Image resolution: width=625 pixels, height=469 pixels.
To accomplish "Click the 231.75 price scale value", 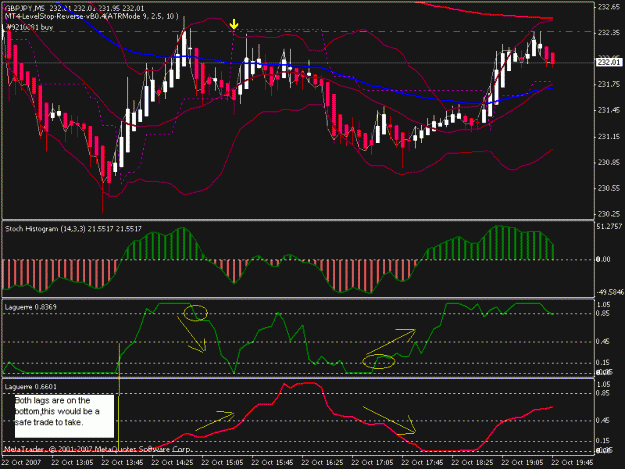I will click(609, 84).
